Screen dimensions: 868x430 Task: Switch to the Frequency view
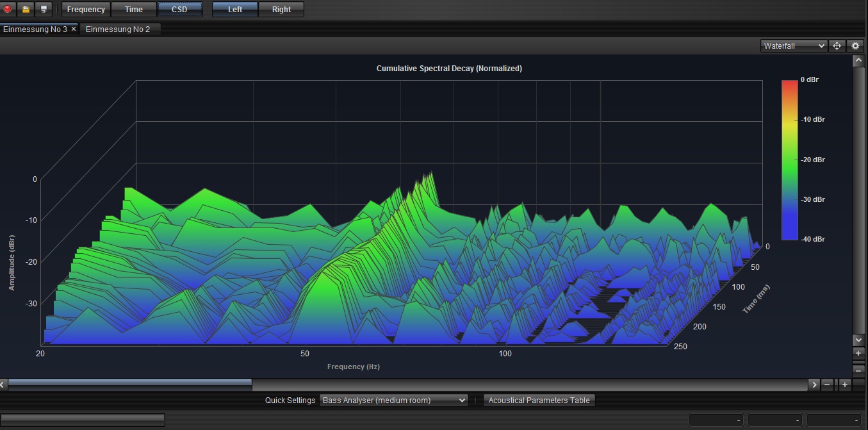tap(86, 9)
